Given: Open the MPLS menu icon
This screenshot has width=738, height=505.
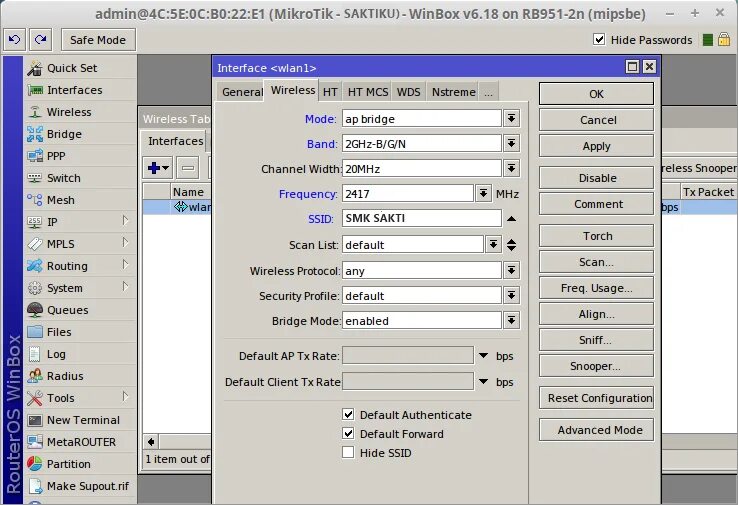Looking at the screenshot, I should [x=35, y=244].
